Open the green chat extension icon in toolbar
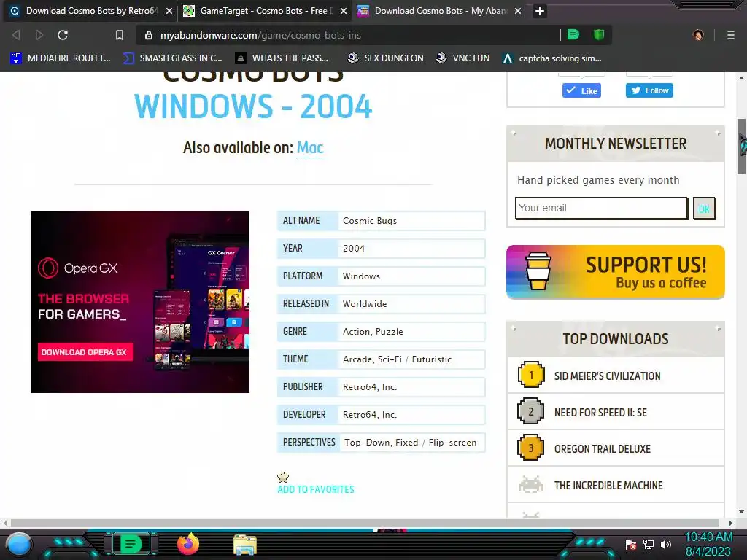 coord(573,35)
